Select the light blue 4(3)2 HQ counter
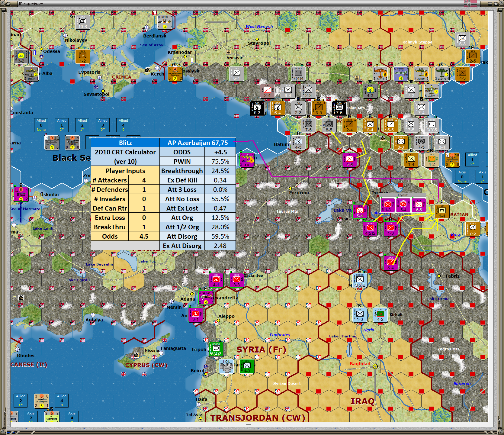The height and width of the screenshot is (435, 504). 360,280
